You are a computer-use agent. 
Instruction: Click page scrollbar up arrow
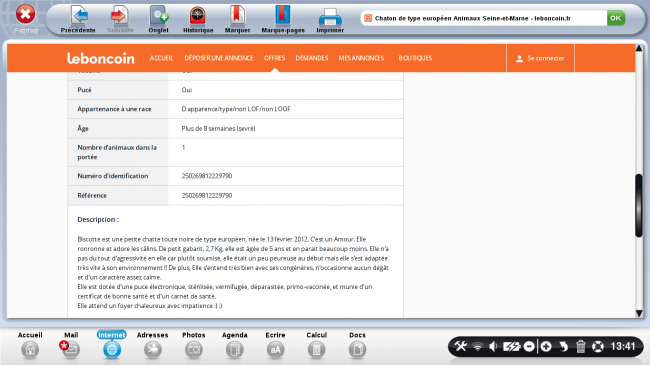coord(639,49)
